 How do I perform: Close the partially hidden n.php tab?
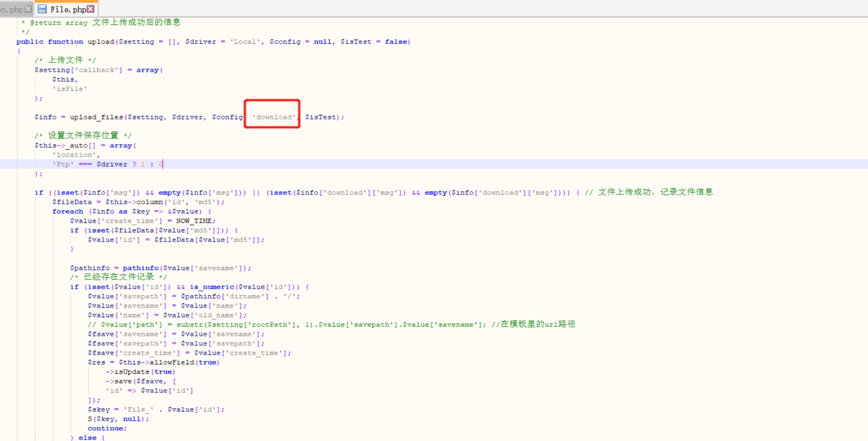pos(29,9)
